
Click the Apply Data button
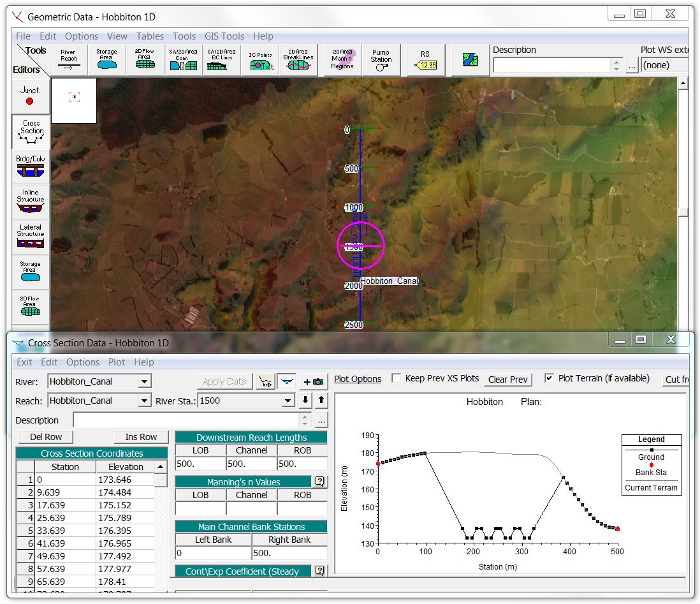[224, 382]
